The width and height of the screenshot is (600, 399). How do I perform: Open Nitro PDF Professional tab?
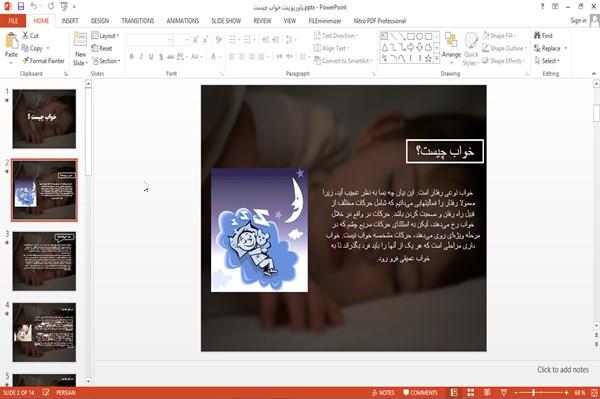380,21
